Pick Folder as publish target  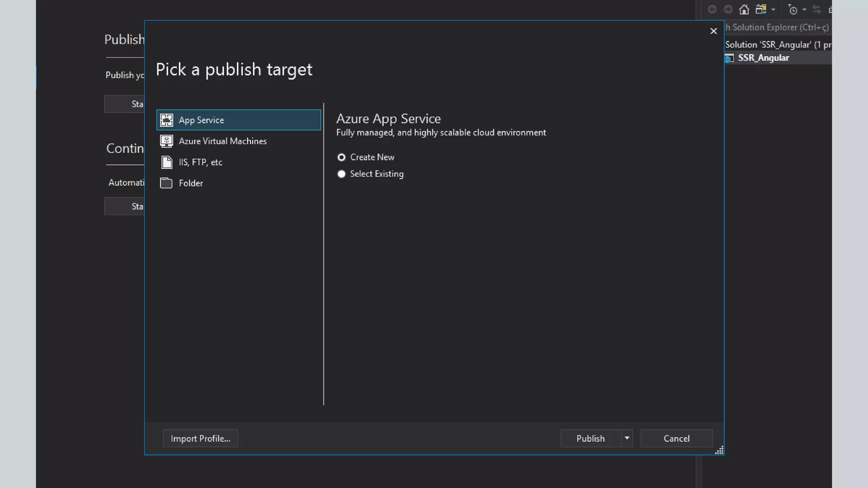[x=239, y=183]
